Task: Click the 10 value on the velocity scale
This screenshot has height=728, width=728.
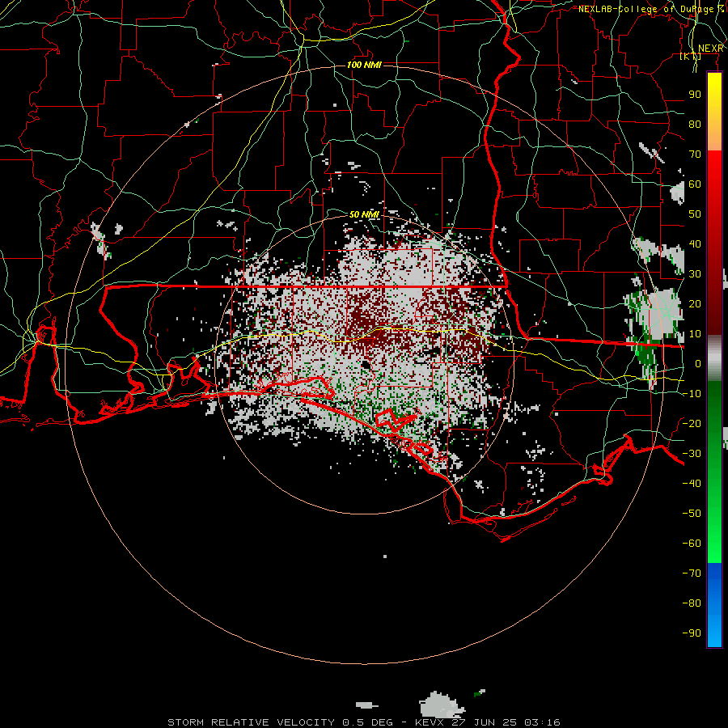Action: click(x=695, y=334)
